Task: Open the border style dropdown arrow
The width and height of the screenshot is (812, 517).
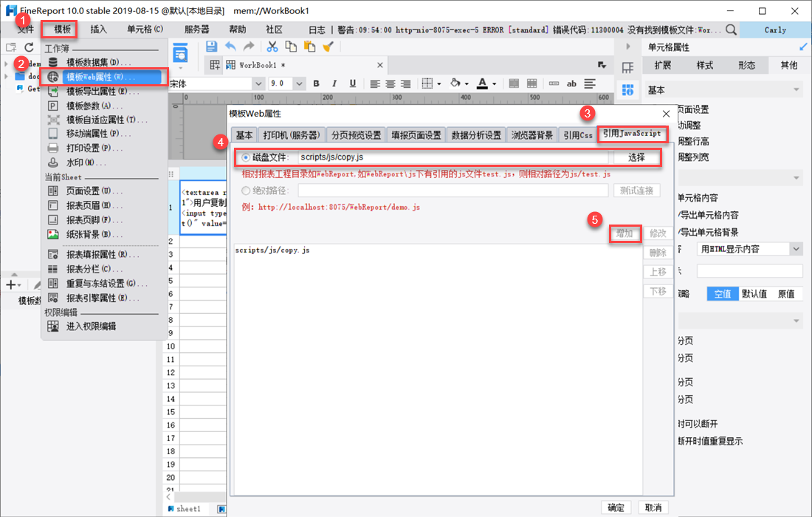Action: click(x=439, y=84)
